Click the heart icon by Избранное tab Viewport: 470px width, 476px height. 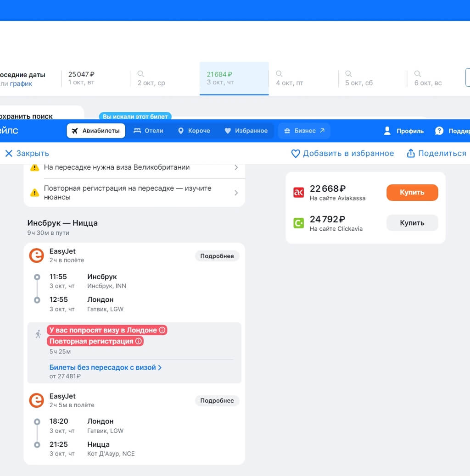pos(228,131)
